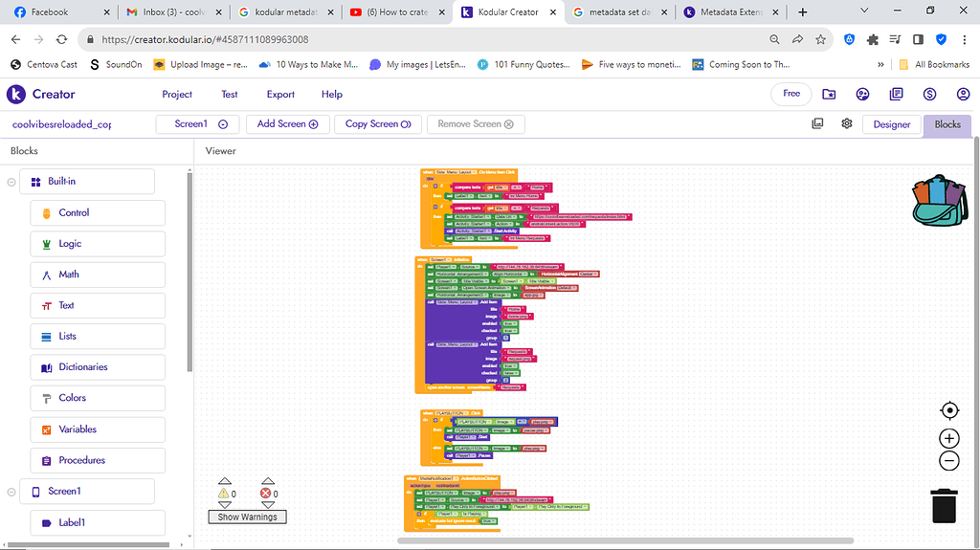This screenshot has width=980, height=550.
Task: Open the account profile icon
Action: click(x=963, y=95)
